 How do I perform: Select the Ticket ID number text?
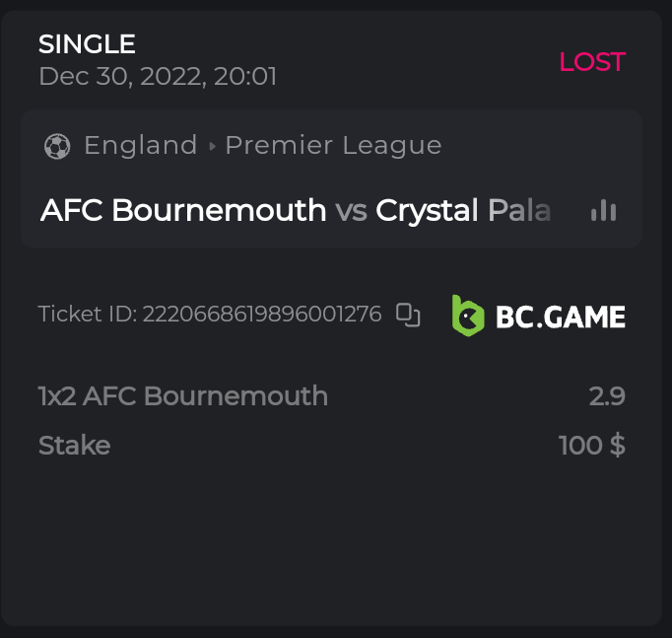(x=261, y=315)
